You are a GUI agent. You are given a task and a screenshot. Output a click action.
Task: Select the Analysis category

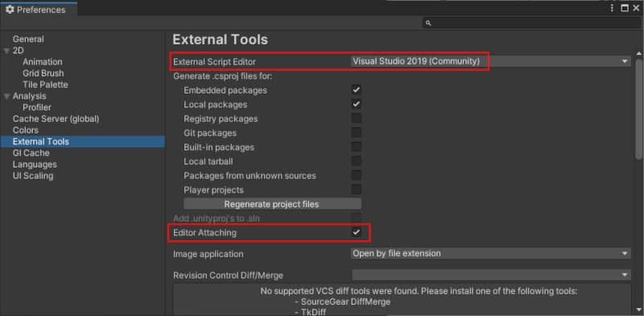click(x=29, y=96)
